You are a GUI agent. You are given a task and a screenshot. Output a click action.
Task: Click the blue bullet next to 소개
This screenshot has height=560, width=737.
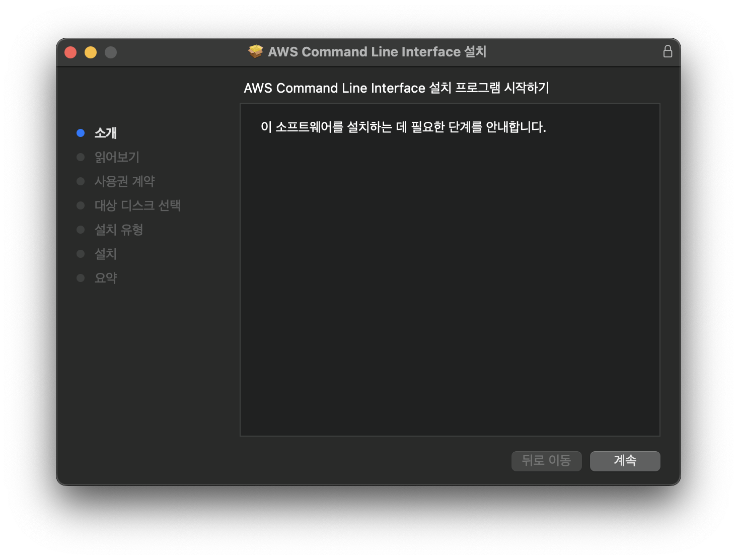pos(81,133)
